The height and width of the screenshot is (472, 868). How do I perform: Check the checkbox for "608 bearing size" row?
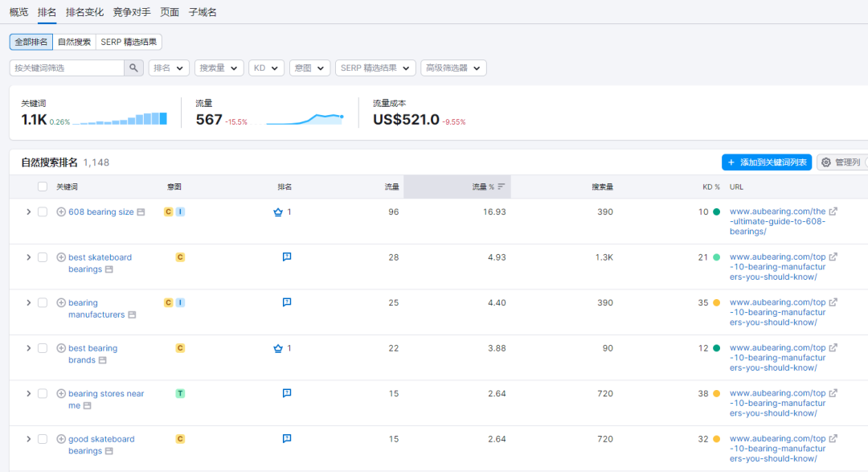tap(43, 211)
